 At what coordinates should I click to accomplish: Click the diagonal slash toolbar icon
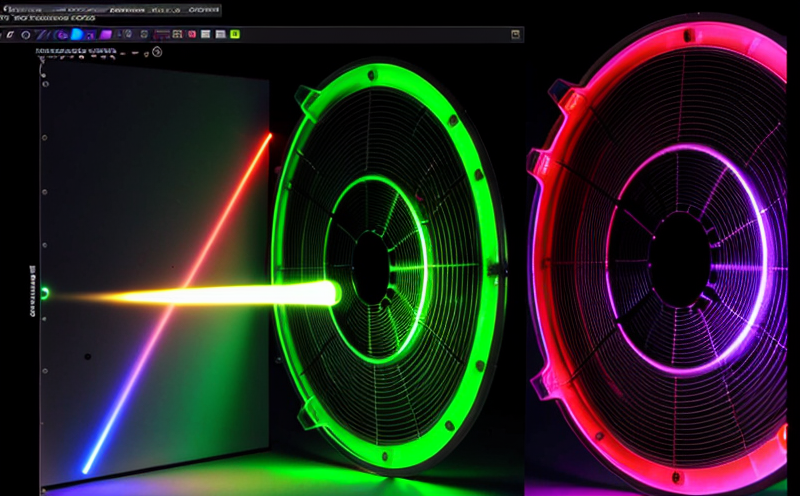[x=42, y=34]
